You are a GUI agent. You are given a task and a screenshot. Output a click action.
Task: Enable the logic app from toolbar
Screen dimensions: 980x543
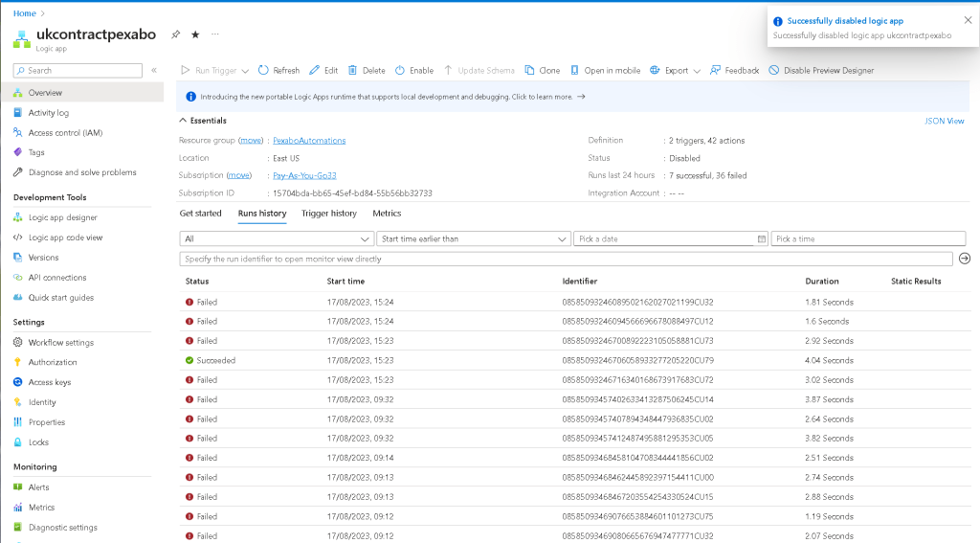tap(414, 70)
